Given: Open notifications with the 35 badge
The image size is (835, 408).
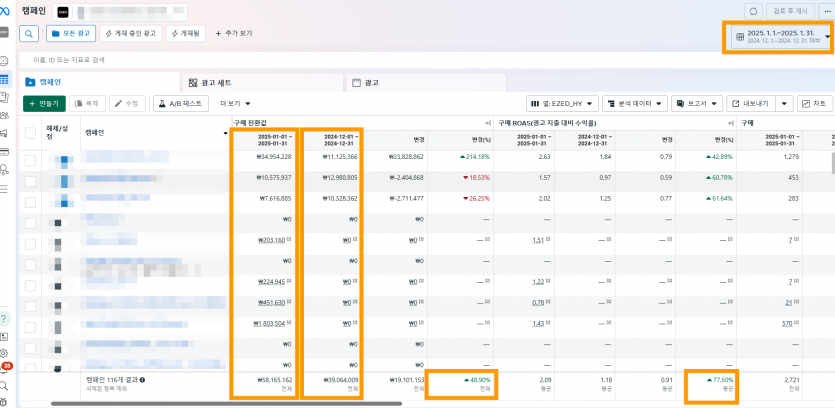Looking at the screenshot, I should tap(5, 369).
